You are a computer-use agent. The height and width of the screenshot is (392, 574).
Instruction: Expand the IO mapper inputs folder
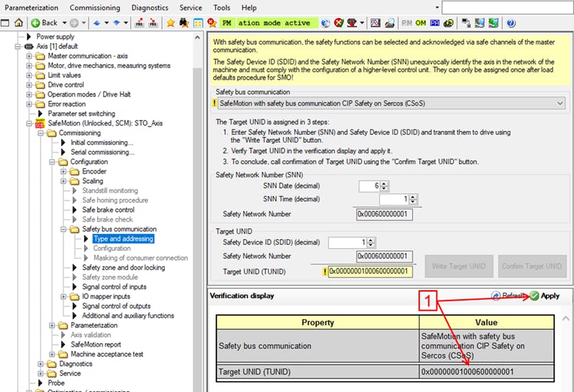(x=63, y=296)
